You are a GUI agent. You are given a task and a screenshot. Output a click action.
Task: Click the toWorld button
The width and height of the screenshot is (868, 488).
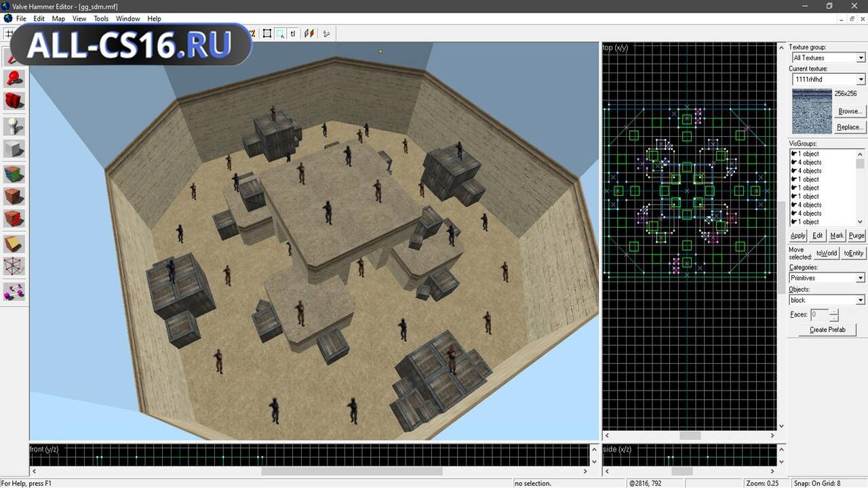coord(826,253)
